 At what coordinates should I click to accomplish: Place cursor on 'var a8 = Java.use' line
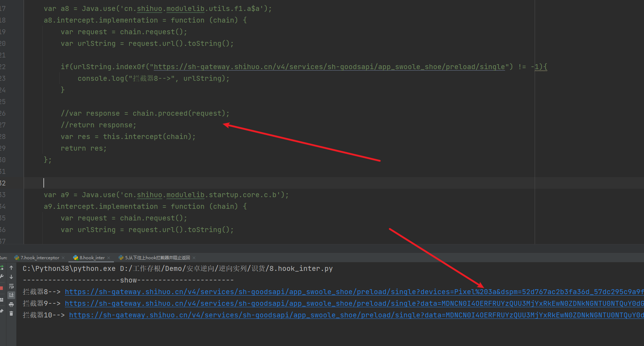pyautogui.click(x=158, y=8)
